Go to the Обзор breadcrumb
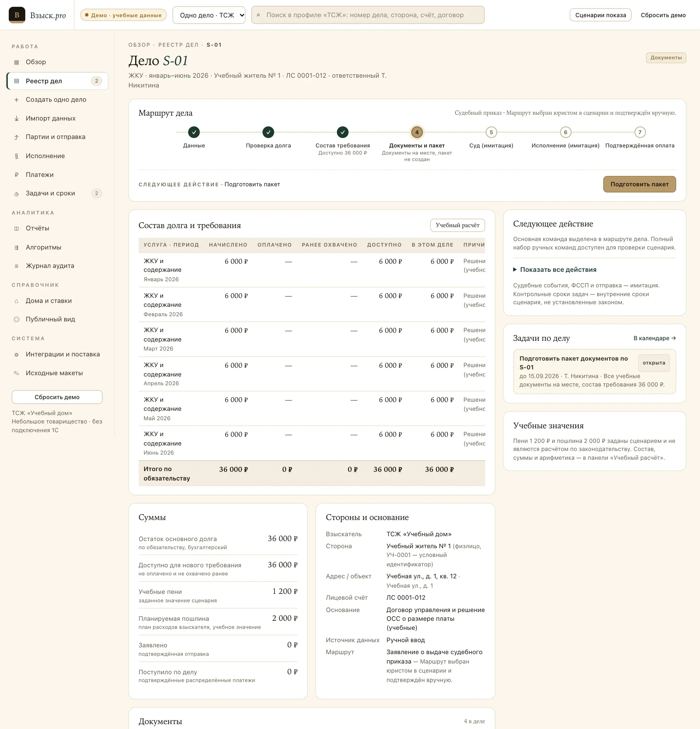Screen dimensions: 700x729 (139, 45)
